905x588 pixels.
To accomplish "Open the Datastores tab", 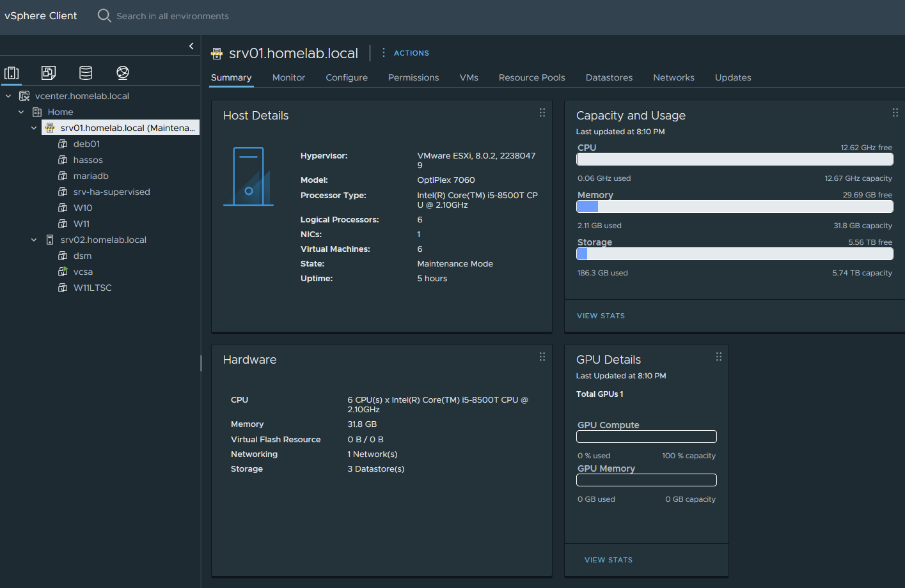I will [609, 77].
